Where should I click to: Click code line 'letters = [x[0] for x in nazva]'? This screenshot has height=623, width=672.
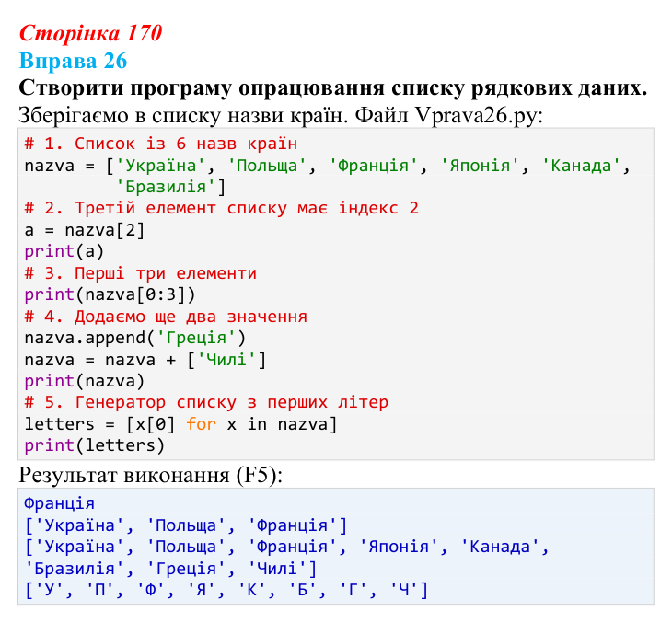click(180, 424)
